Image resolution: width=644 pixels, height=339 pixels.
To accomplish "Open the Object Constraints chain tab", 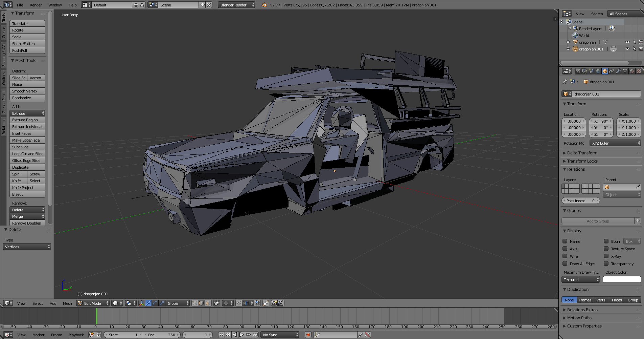I will (612, 71).
